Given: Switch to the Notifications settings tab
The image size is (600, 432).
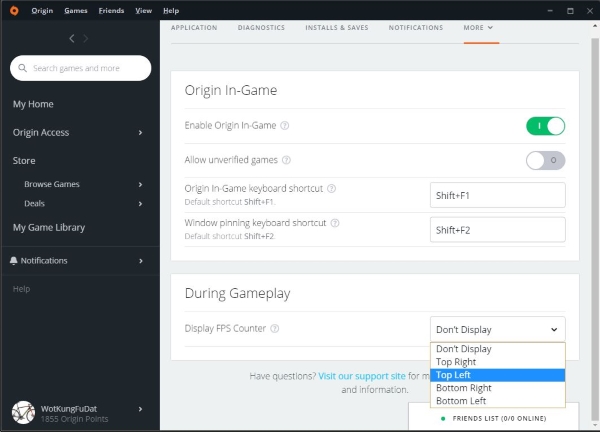Looking at the screenshot, I should [x=416, y=28].
